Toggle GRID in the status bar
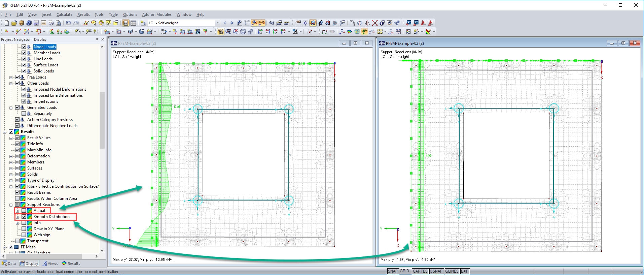The height and width of the screenshot is (275, 644). tap(405, 271)
